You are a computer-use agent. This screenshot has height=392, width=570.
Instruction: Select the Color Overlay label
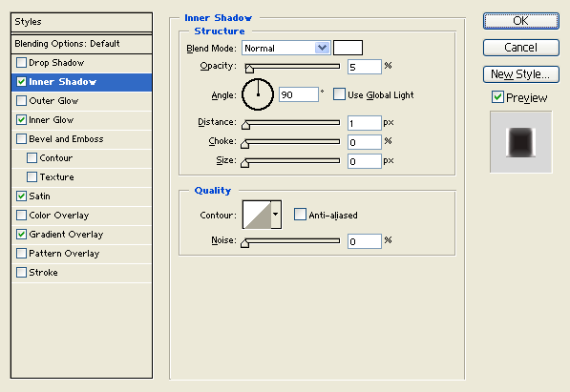pos(59,215)
